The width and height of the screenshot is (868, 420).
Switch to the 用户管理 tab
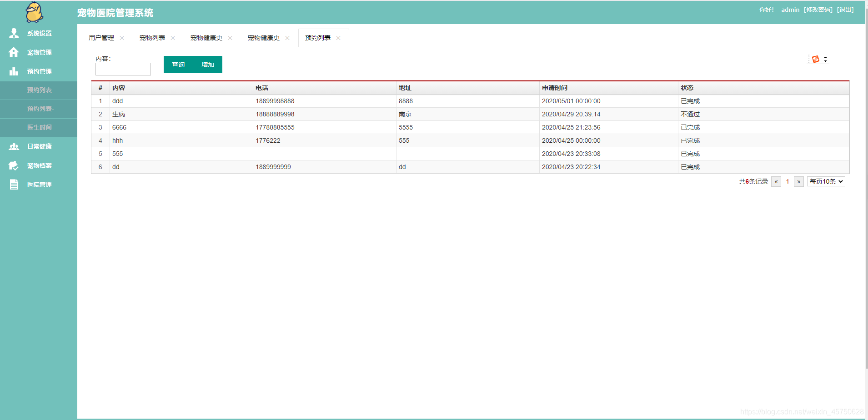coord(101,38)
